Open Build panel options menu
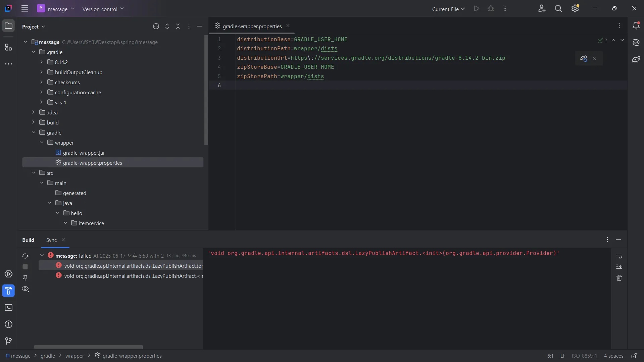This screenshot has height=362, width=644. (607, 240)
